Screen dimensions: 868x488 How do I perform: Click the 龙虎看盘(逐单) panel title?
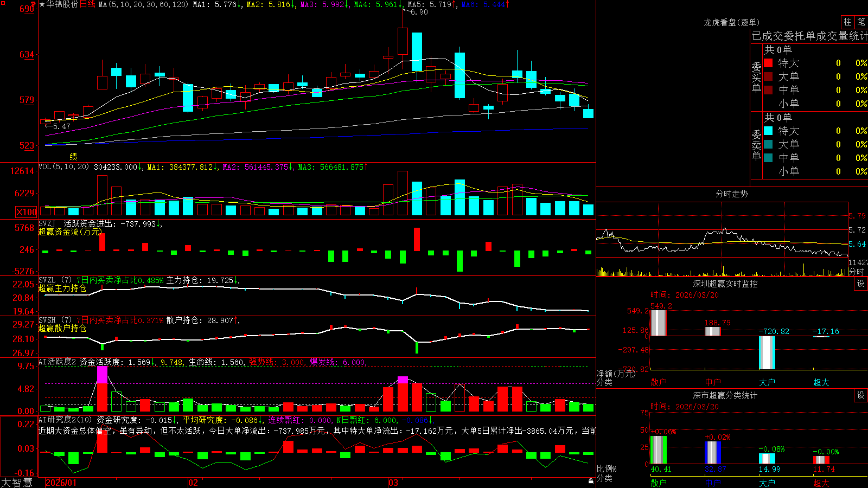click(731, 22)
